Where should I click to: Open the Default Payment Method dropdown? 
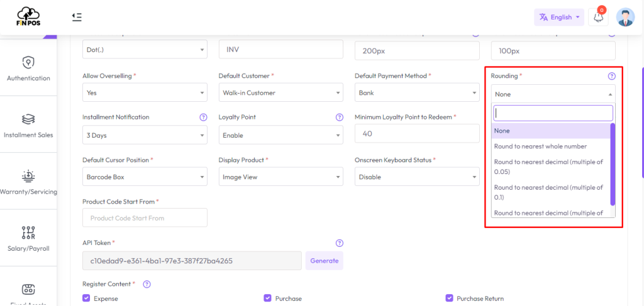(416, 93)
